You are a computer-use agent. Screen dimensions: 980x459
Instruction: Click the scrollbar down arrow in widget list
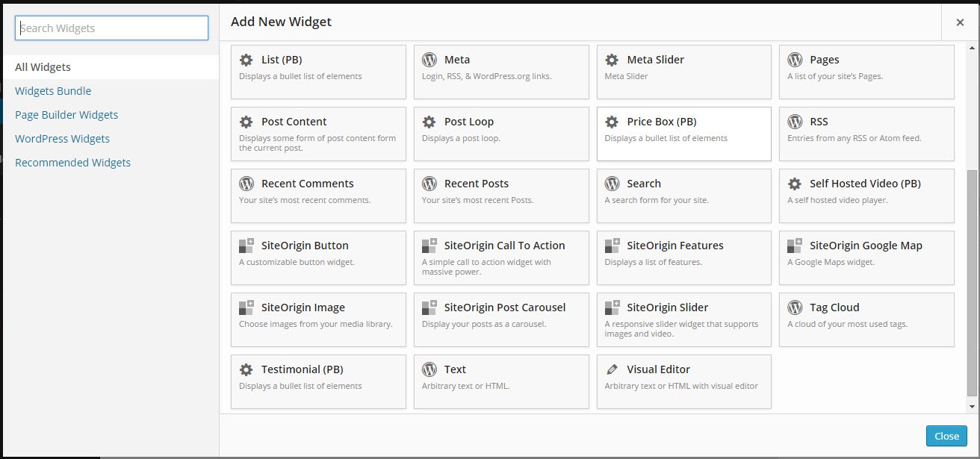click(x=972, y=407)
